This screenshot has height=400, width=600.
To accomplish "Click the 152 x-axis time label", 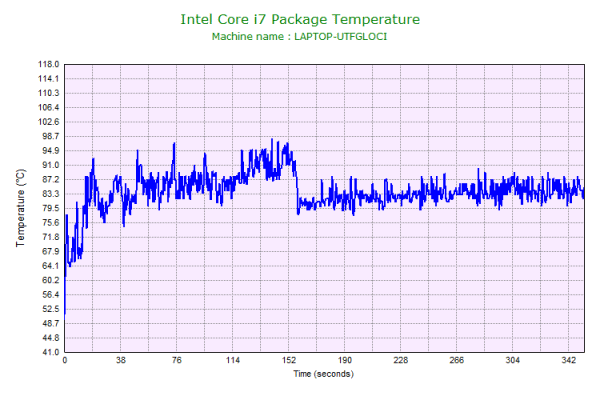I will pos(289,360).
